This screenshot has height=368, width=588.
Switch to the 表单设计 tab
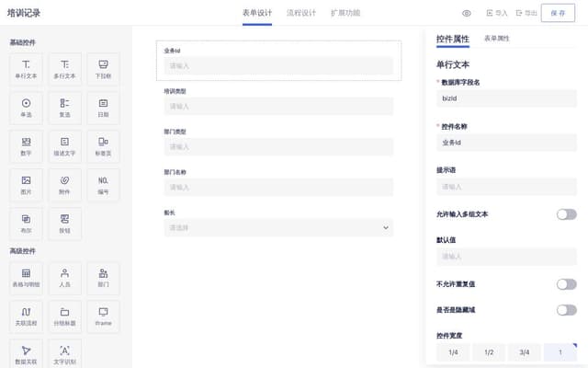(257, 13)
